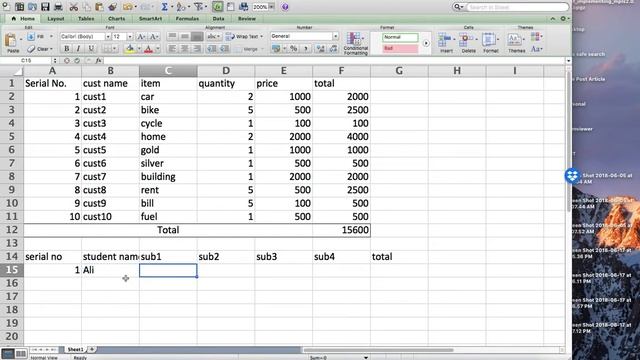Open the ribbon settings gear menu
640x360 pixels.
[564, 19]
